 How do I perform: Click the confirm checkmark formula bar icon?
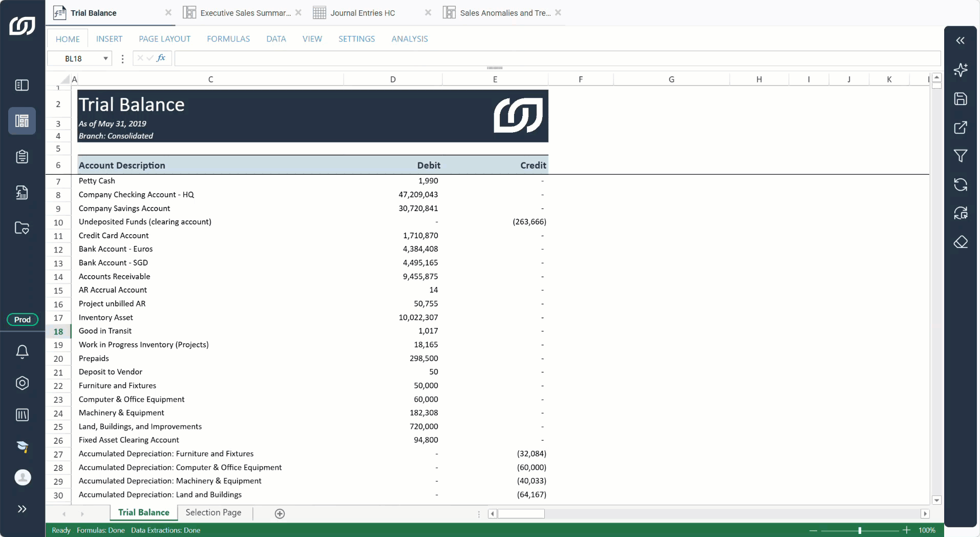(150, 58)
